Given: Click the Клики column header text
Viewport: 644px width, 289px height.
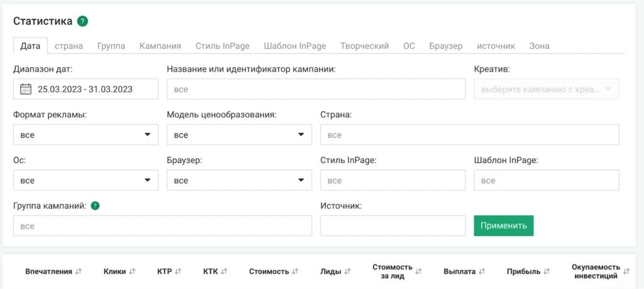Looking at the screenshot, I should coord(114,272).
